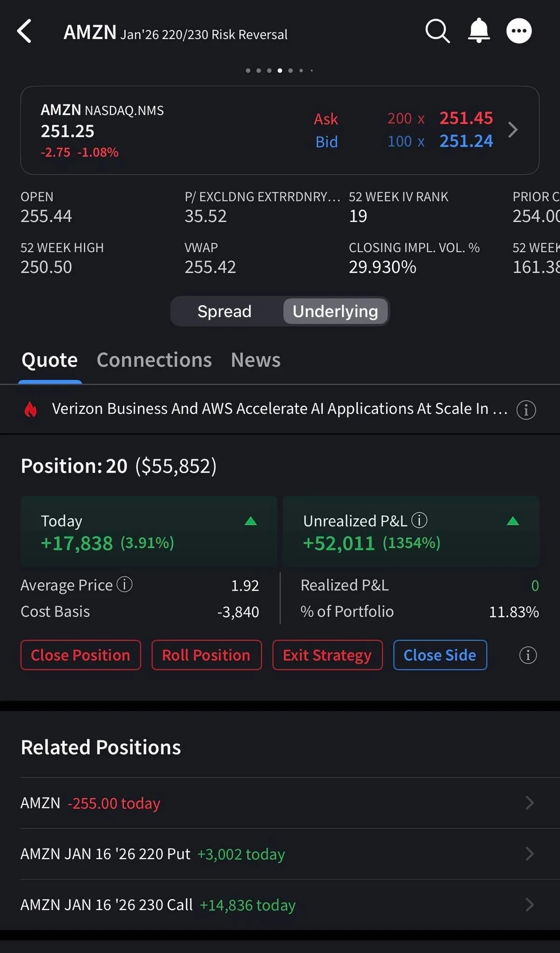This screenshot has width=560, height=953.
Task: Tap the back arrow icon
Action: (24, 31)
